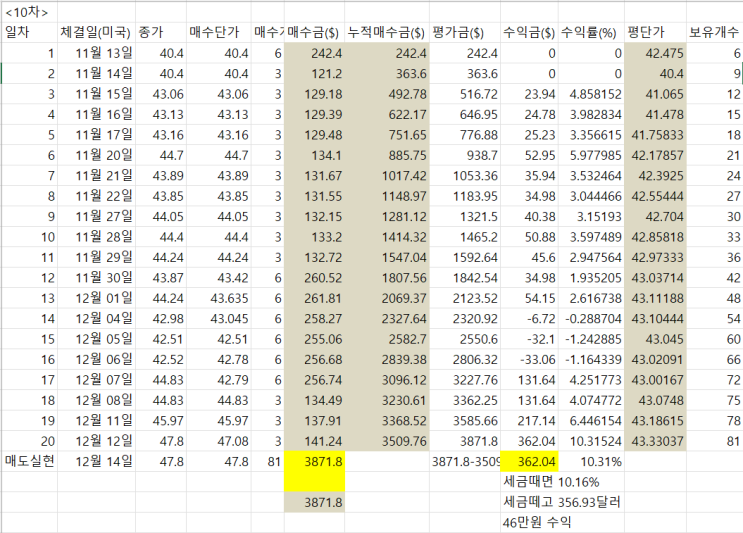Click purchase amount cell 242.4
Screen dimensions: 743x533
314,54
